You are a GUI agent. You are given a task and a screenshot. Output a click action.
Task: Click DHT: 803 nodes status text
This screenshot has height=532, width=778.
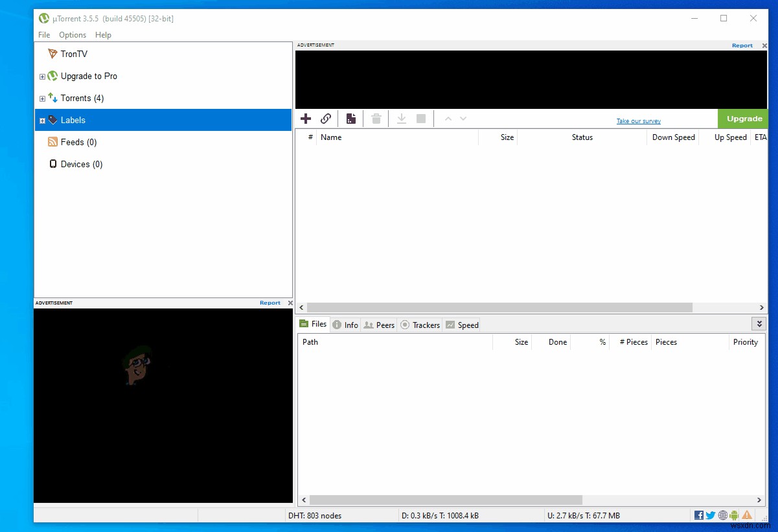[314, 516]
